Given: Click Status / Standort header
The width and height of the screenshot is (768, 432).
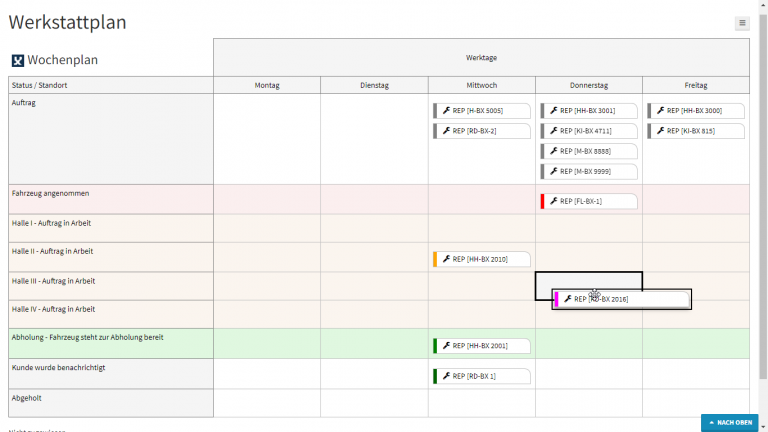Looking at the screenshot, I should click(111, 85).
